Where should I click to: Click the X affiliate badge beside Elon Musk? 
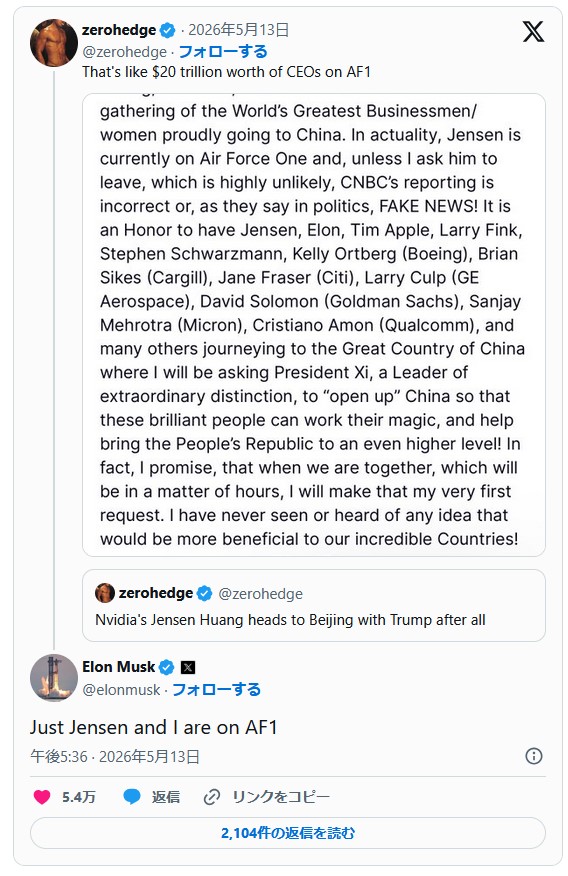[188, 667]
